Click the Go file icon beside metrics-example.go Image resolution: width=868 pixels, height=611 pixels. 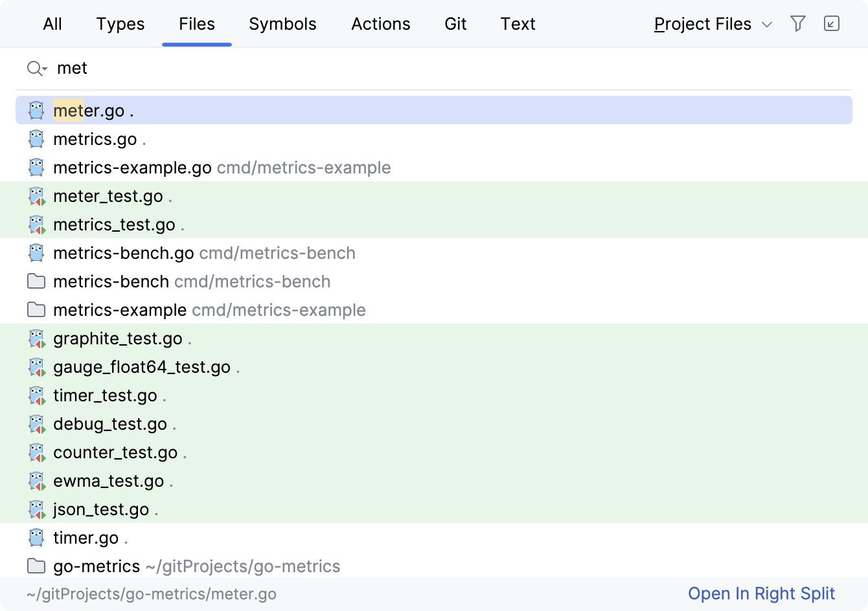36,167
